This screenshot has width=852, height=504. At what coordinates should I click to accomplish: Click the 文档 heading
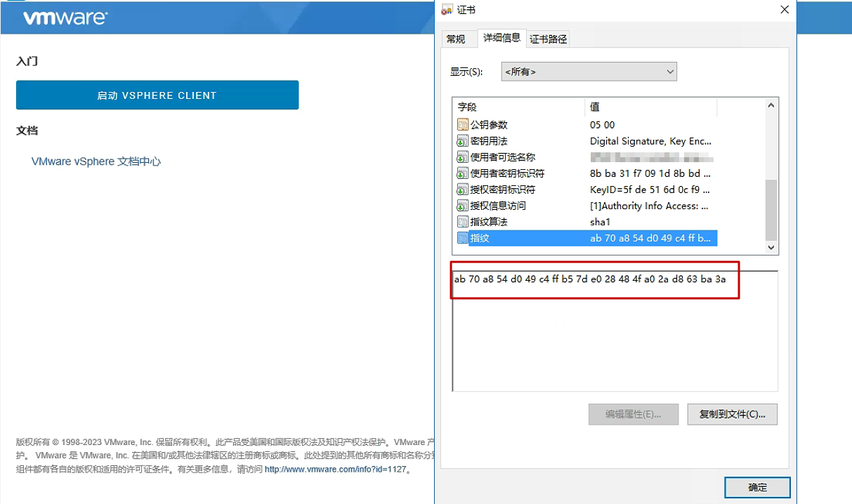[27, 131]
